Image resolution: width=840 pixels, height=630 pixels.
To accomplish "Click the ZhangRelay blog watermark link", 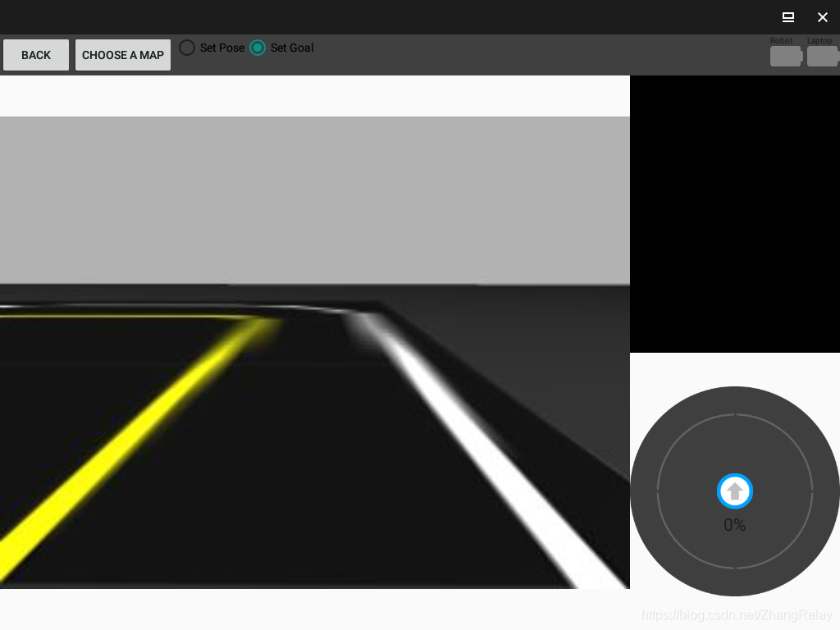I will click(x=736, y=614).
